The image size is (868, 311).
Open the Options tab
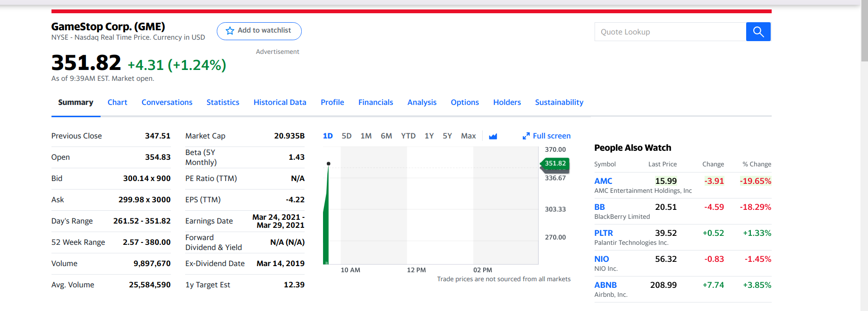(x=465, y=103)
